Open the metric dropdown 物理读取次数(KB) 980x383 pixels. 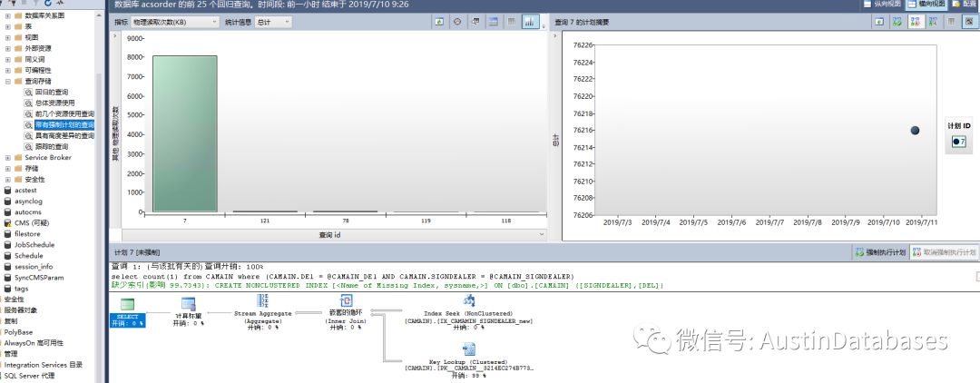click(x=174, y=21)
